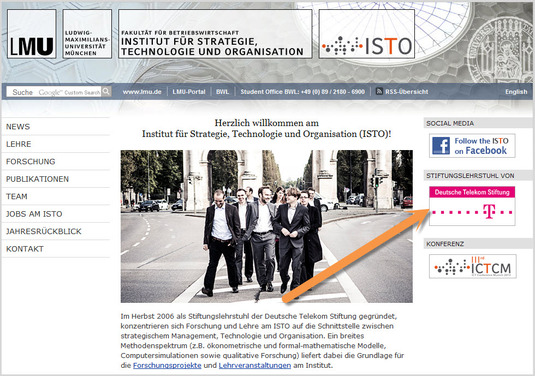Switch language to English

tap(516, 92)
